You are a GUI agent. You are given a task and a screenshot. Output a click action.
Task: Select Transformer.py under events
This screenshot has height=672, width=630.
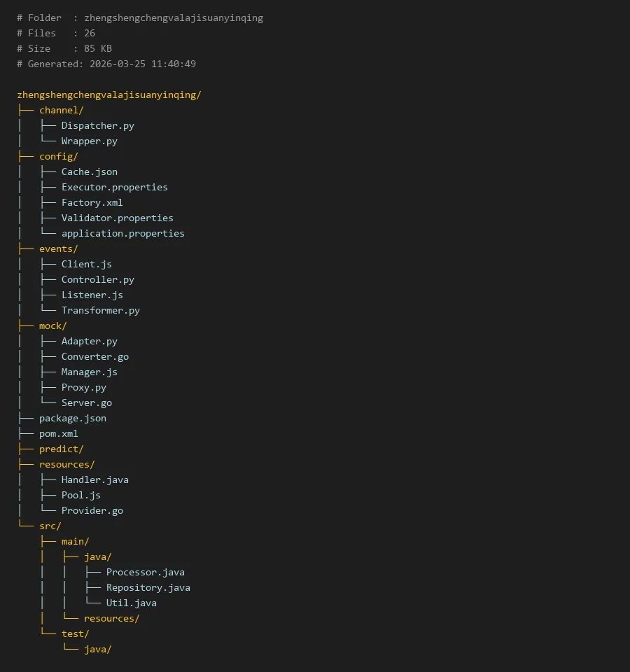[x=100, y=310]
